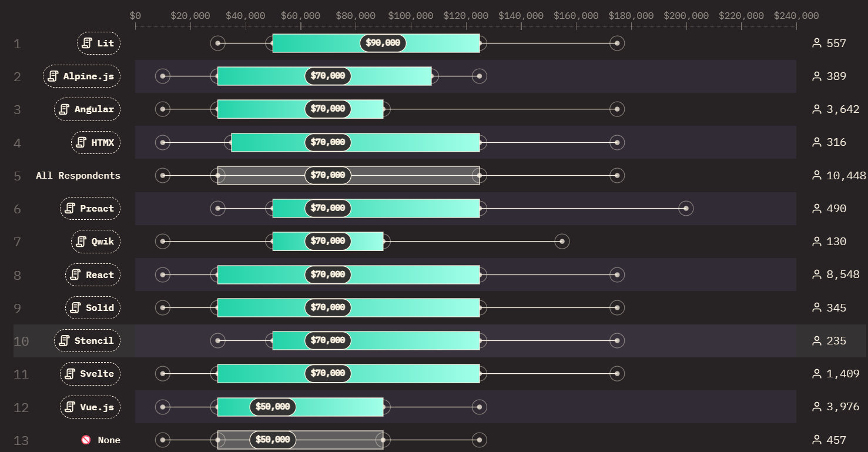Click the respondent count icon beside 345

click(x=816, y=307)
